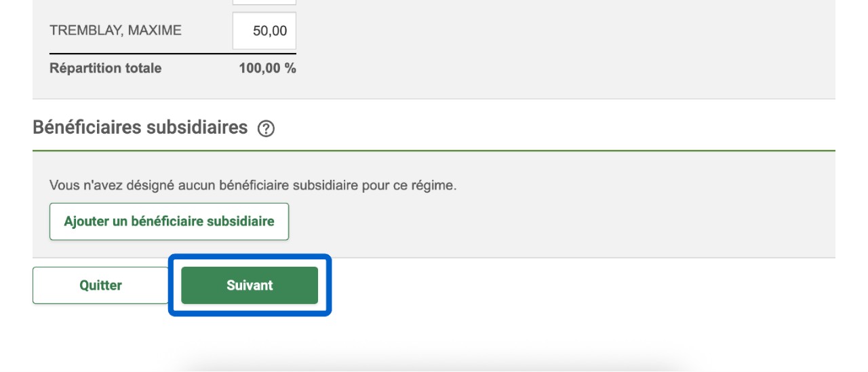Click the Répartition totale label
The width and height of the screenshot is (868, 372).
pyautogui.click(x=105, y=69)
